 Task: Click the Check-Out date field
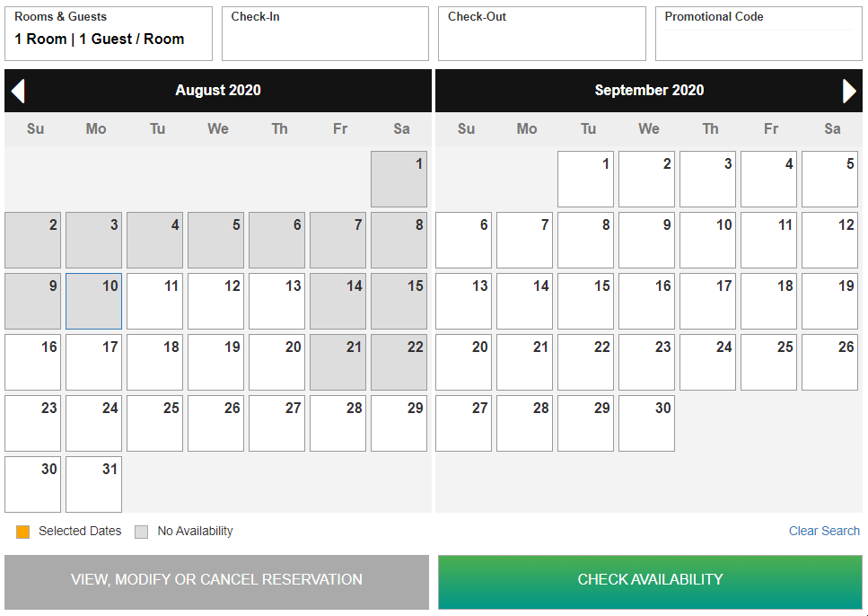pyautogui.click(x=541, y=34)
